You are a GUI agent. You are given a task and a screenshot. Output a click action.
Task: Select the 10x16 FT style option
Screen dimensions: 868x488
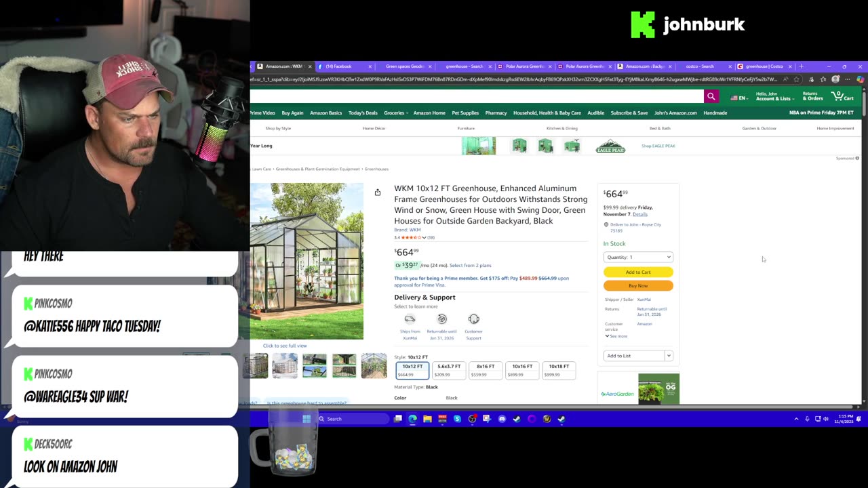[x=522, y=369]
